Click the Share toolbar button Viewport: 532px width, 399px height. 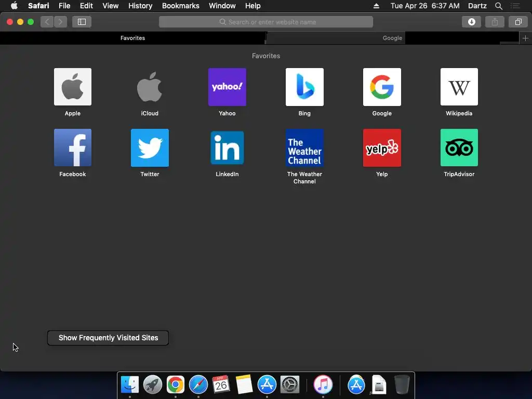point(495,22)
